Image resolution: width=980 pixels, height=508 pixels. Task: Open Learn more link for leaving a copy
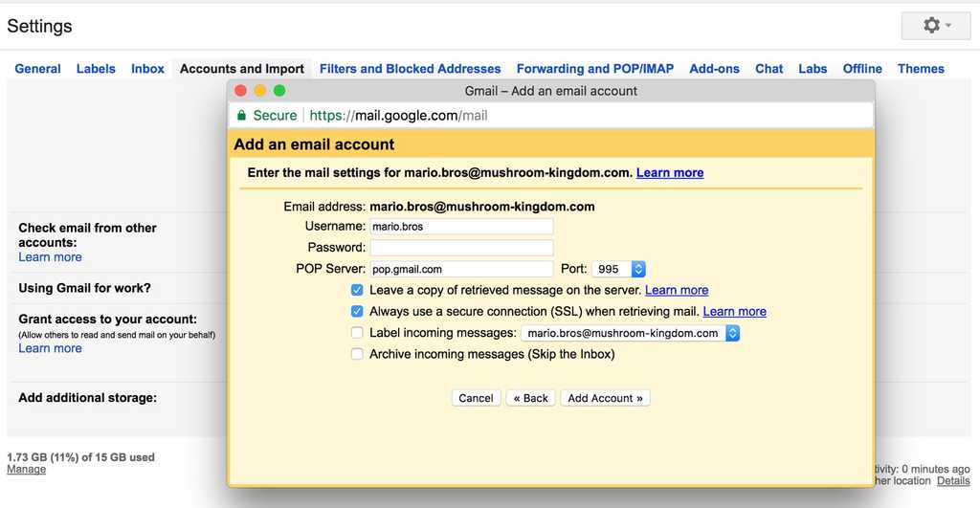click(x=677, y=290)
